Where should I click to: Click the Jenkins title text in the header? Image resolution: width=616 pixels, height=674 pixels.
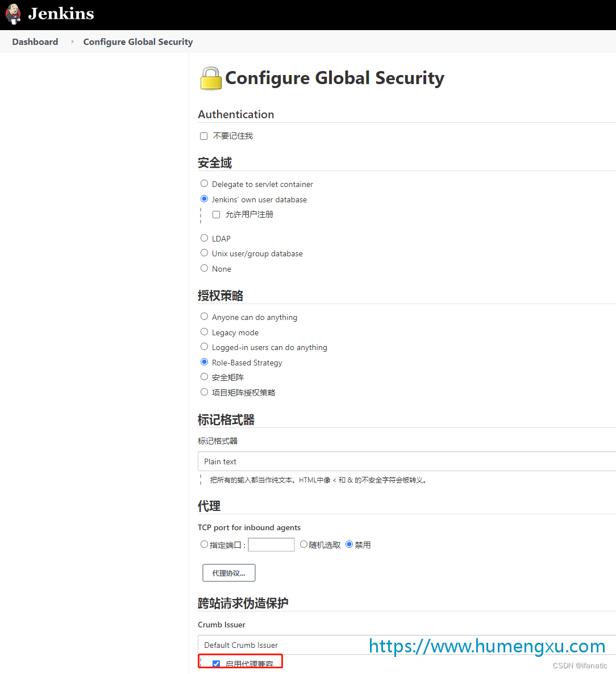point(61,14)
